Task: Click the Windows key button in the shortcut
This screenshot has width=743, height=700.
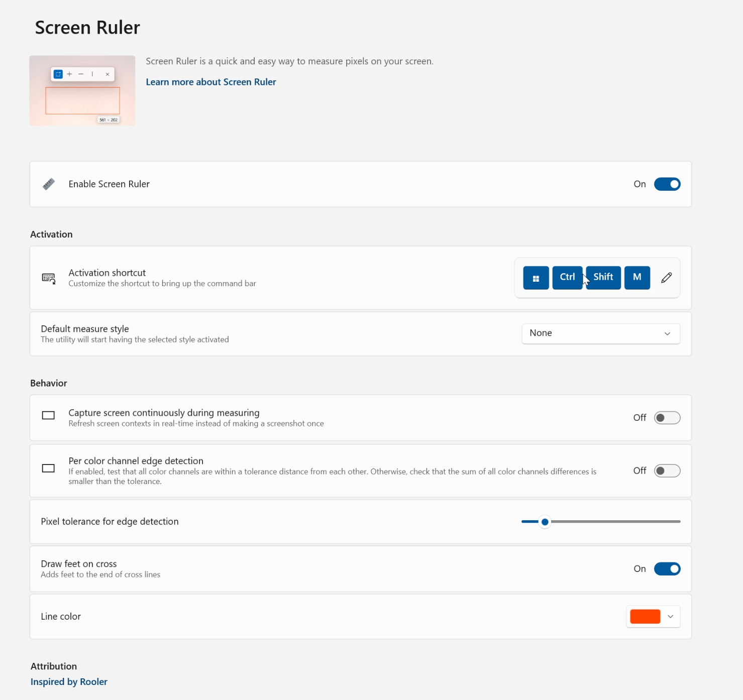Action: 536,278
